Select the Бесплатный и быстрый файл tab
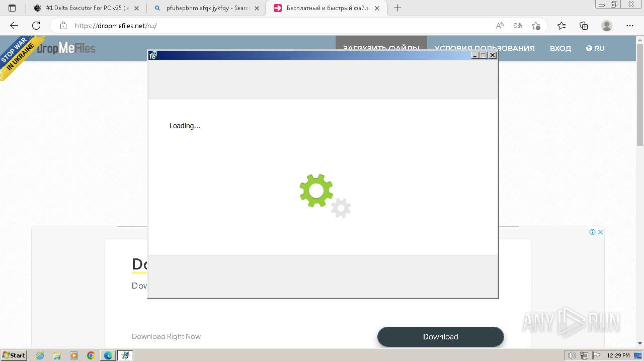The image size is (644, 362). click(327, 8)
